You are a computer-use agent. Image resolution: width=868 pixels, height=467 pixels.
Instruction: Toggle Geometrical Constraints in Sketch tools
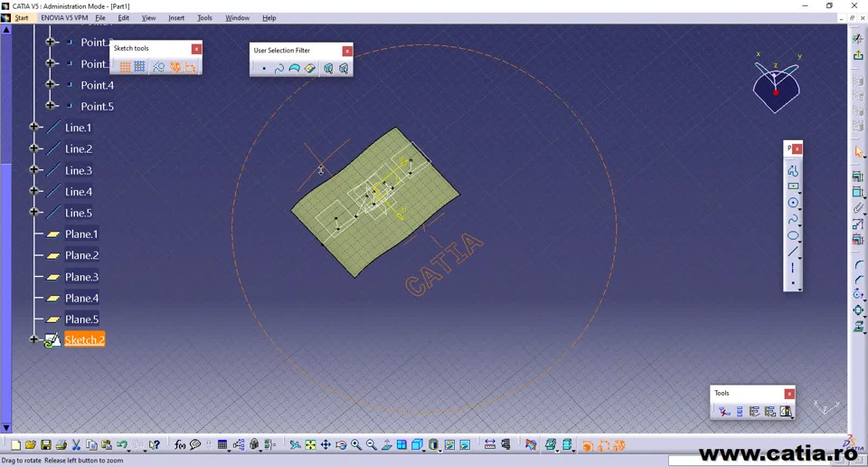[175, 67]
